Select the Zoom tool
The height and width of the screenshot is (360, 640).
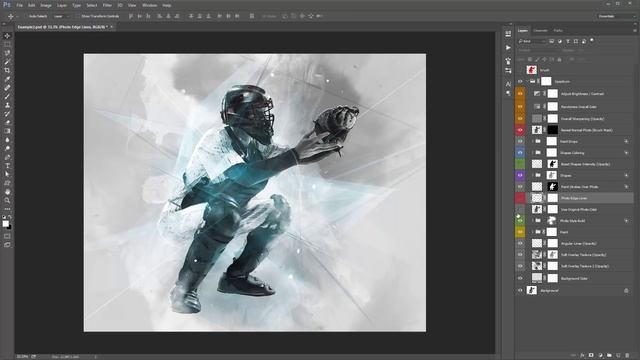point(7,200)
